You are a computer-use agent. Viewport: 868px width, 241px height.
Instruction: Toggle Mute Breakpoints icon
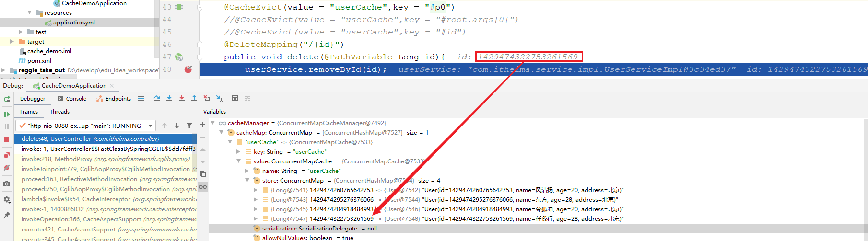click(x=7, y=168)
